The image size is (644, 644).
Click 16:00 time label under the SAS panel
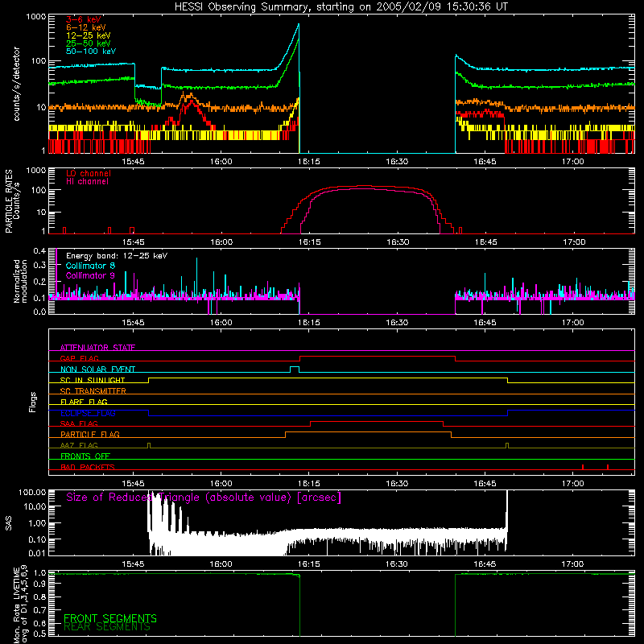(221, 564)
